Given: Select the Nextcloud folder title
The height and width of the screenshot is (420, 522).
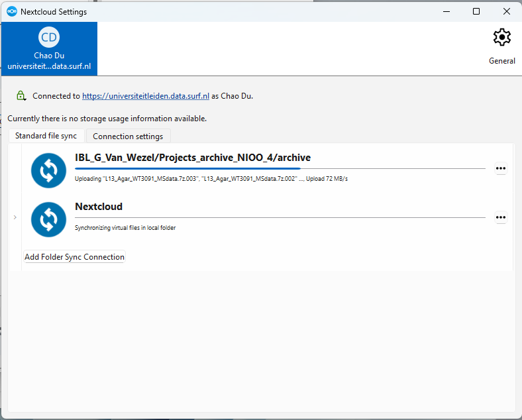Looking at the screenshot, I should [x=99, y=206].
